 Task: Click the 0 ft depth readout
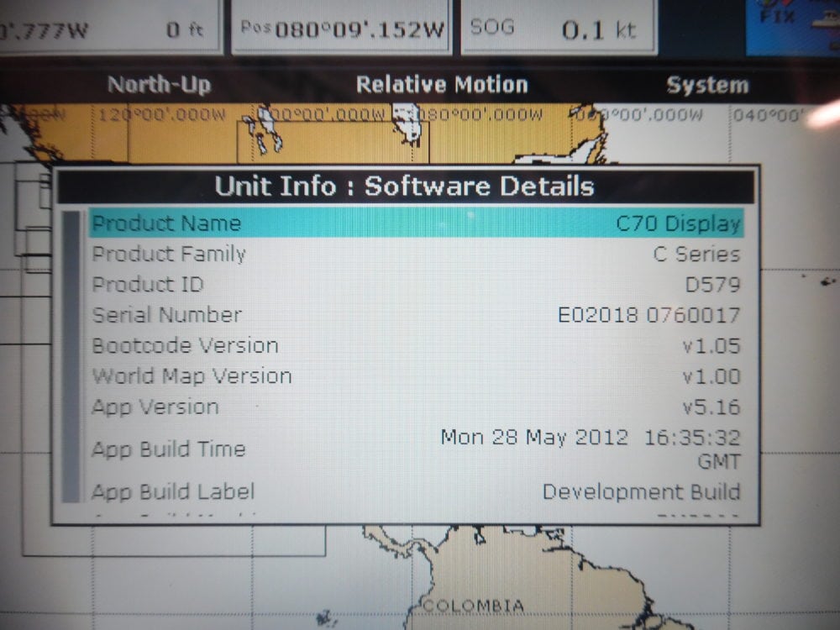[x=184, y=29]
